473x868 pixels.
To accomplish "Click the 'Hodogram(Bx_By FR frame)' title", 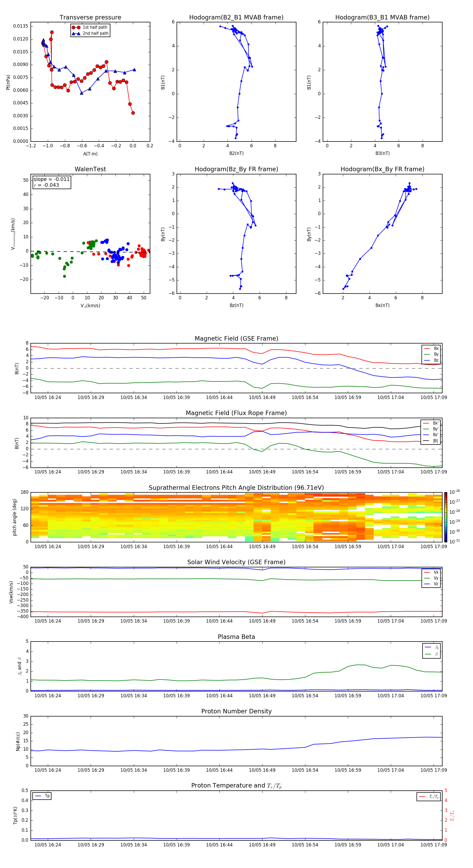I will tap(382, 169).
